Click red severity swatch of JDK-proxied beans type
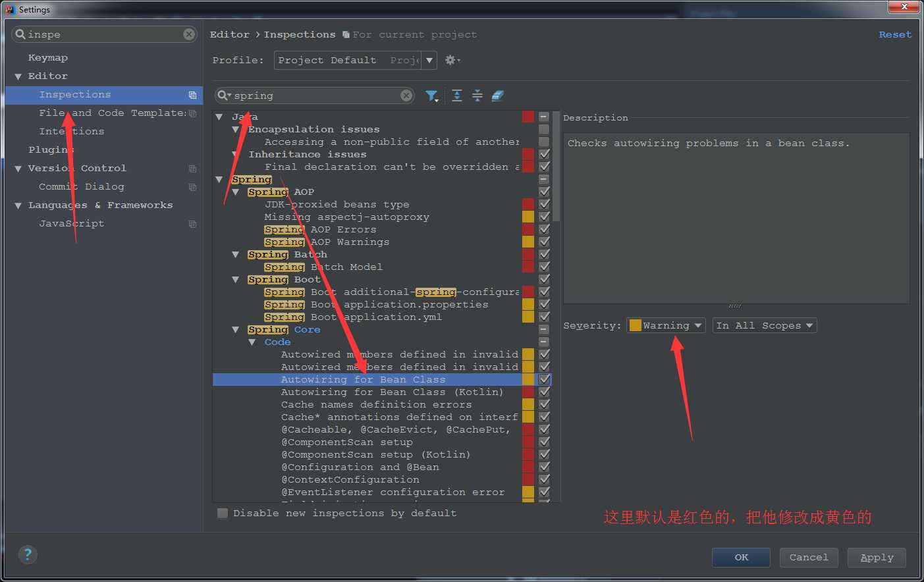Viewport: 924px width, 582px height. click(x=528, y=204)
